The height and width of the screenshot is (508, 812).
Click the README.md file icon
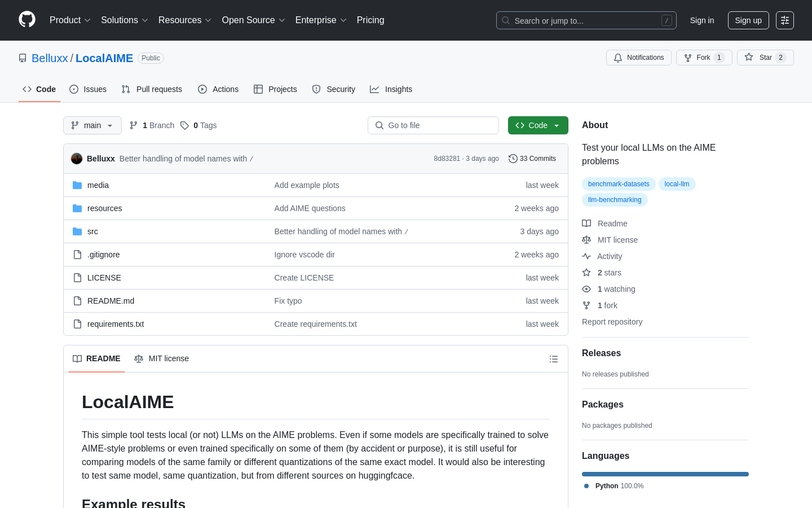[x=77, y=301]
